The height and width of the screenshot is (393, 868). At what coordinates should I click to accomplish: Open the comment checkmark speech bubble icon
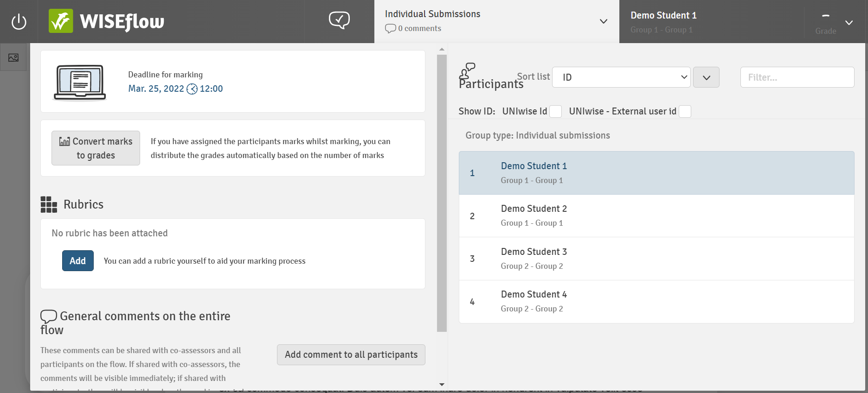(x=339, y=20)
